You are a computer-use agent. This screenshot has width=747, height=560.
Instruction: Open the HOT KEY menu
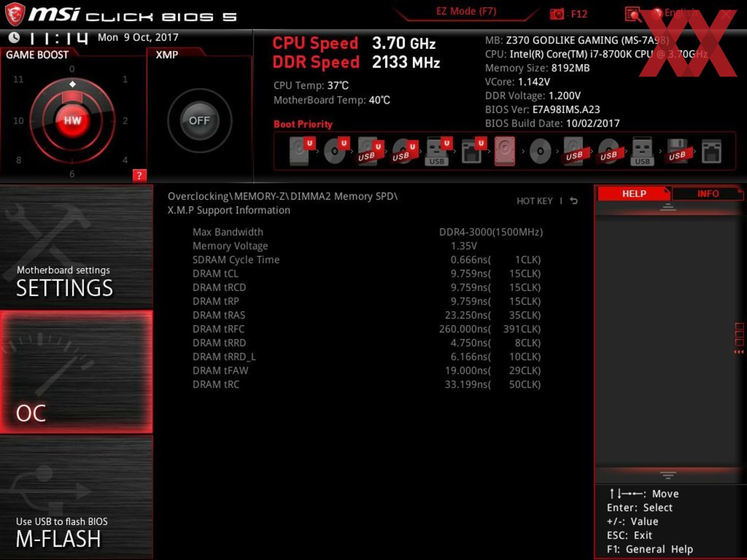tap(534, 201)
